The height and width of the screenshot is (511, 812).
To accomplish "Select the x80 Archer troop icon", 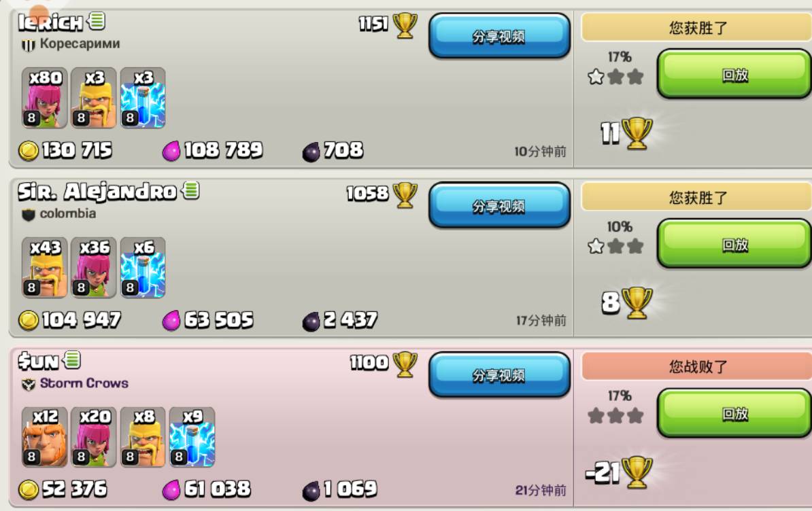I will [44, 98].
